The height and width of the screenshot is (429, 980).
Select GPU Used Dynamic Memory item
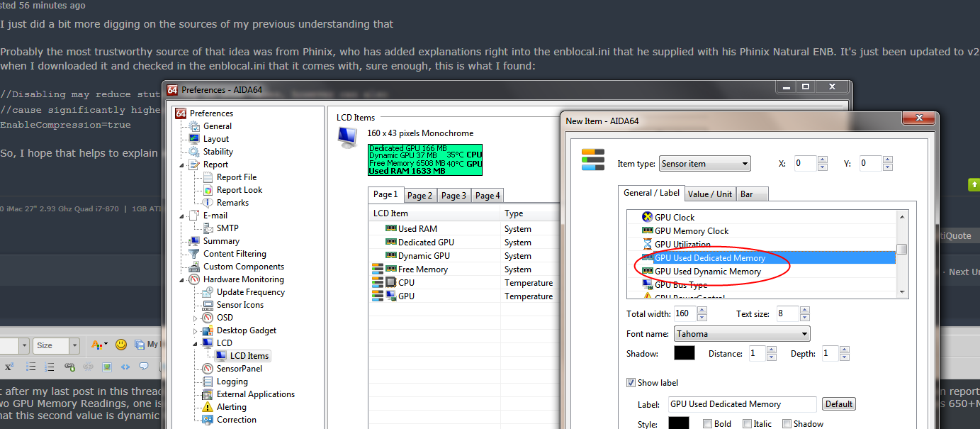click(x=708, y=272)
